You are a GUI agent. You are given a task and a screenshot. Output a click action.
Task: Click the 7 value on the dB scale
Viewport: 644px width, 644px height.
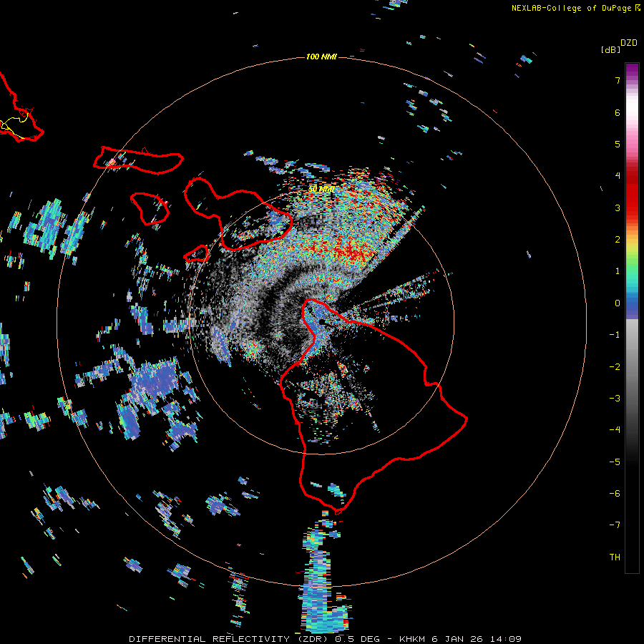pyautogui.click(x=618, y=80)
